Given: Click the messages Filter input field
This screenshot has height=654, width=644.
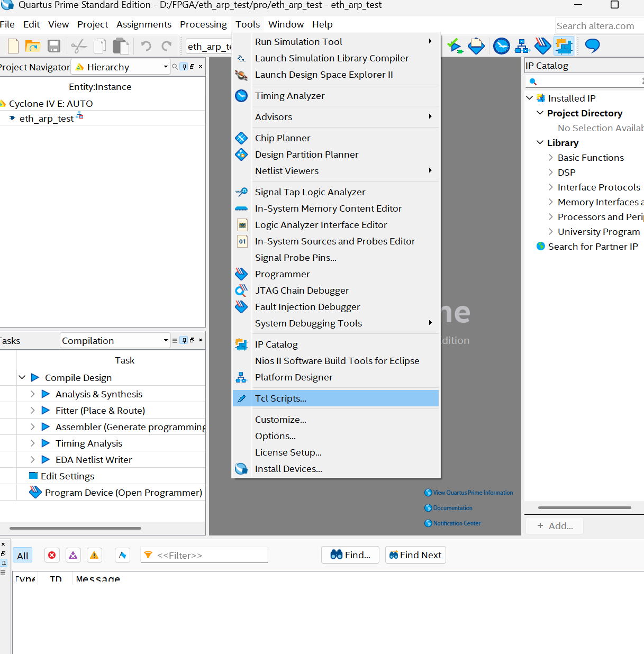Looking at the screenshot, I should (204, 555).
